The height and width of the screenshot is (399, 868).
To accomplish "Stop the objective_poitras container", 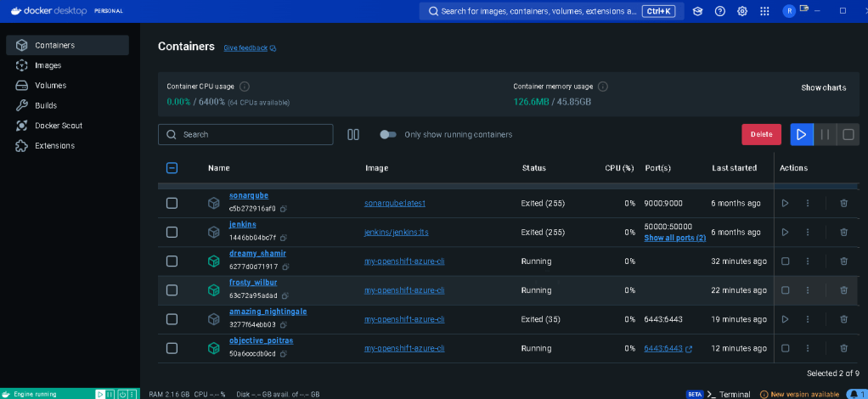I will tap(785, 348).
